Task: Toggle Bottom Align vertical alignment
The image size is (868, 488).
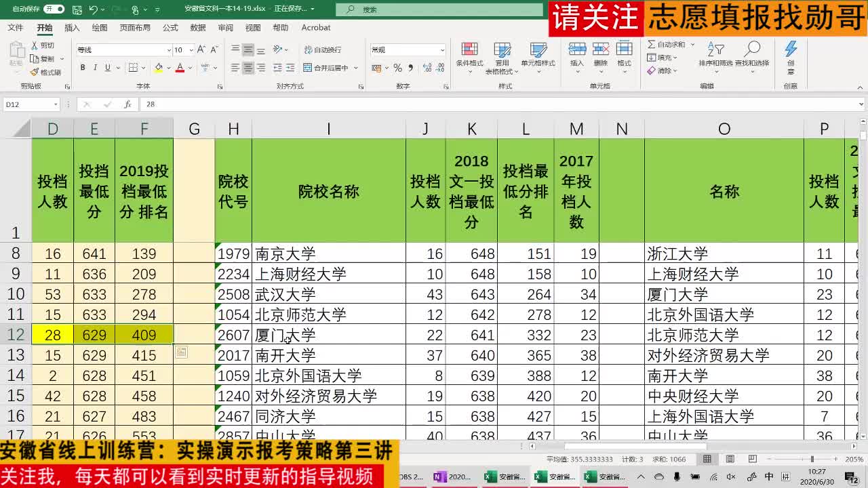Action: (x=261, y=49)
